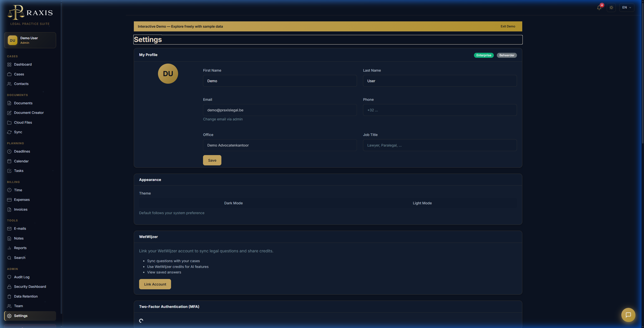
Task: Open Invoices section
Action: 30,210
